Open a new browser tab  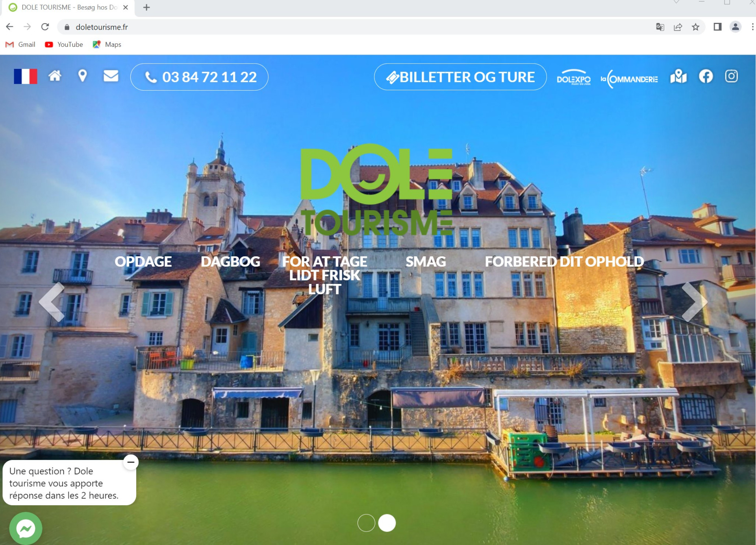146,7
